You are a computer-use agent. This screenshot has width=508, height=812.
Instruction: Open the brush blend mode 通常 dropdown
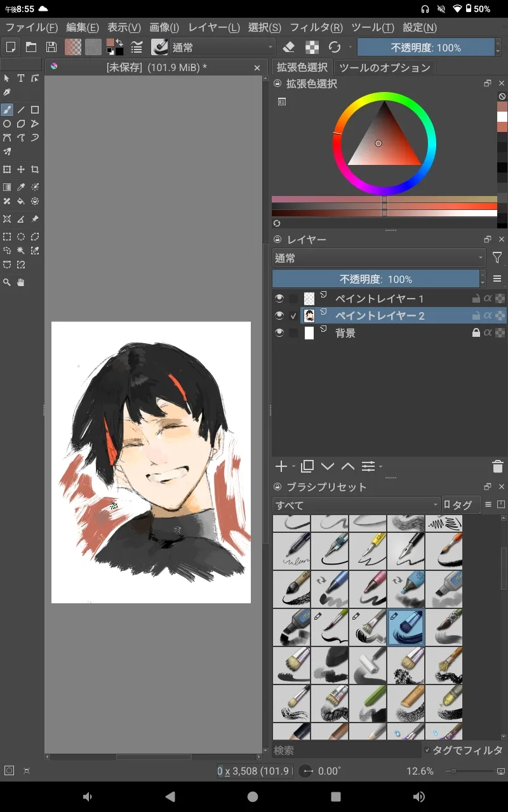click(x=222, y=47)
